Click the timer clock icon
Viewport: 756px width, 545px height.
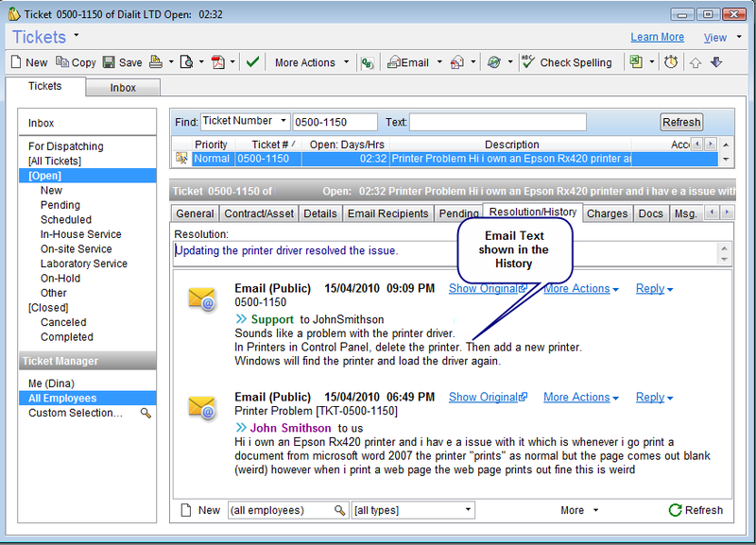671,62
